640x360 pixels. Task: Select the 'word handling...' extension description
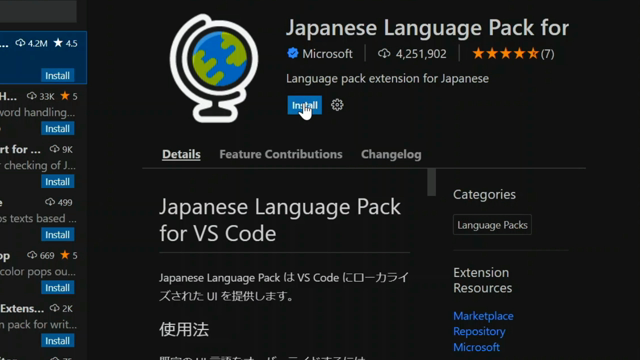point(37,112)
